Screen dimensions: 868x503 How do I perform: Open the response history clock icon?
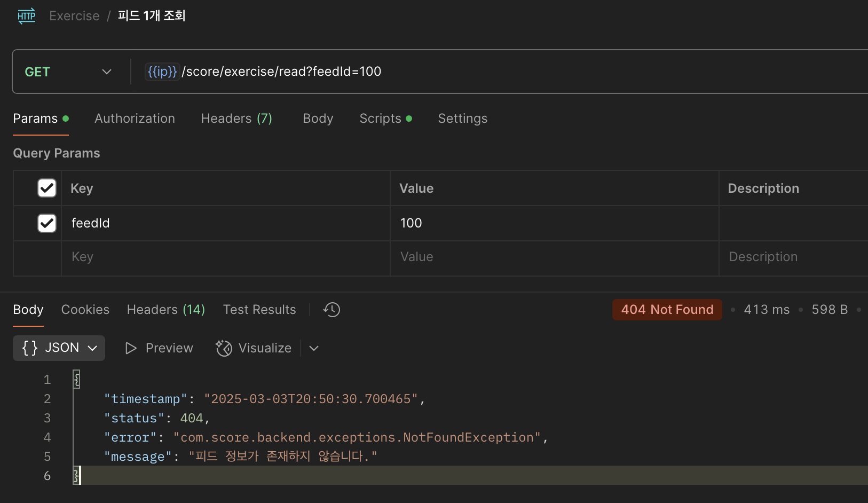coord(332,310)
